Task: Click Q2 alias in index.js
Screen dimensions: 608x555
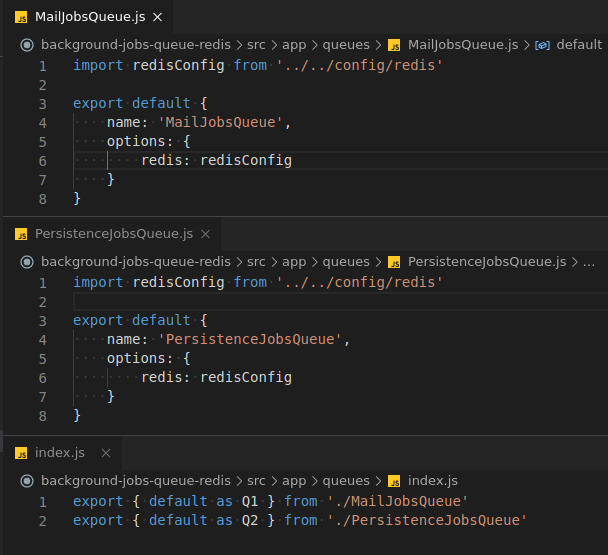Action: coord(250,520)
